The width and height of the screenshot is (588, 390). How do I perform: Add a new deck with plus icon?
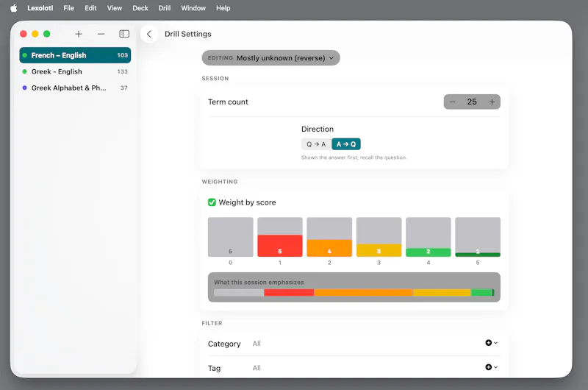pyautogui.click(x=79, y=34)
